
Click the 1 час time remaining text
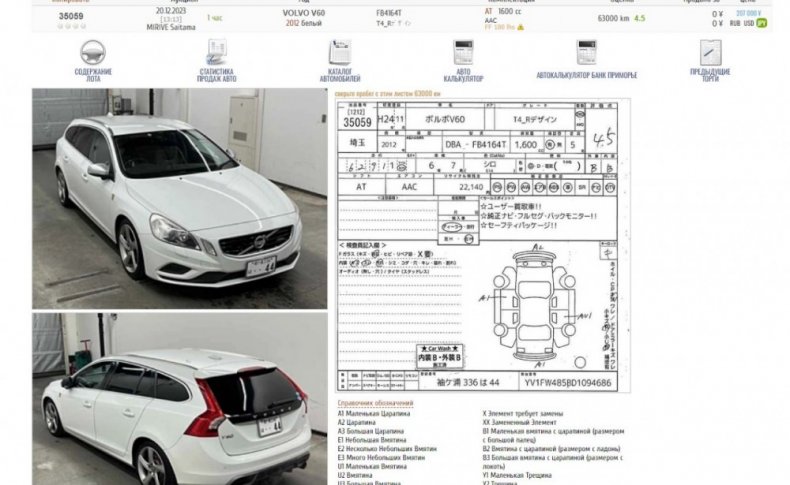(215, 18)
